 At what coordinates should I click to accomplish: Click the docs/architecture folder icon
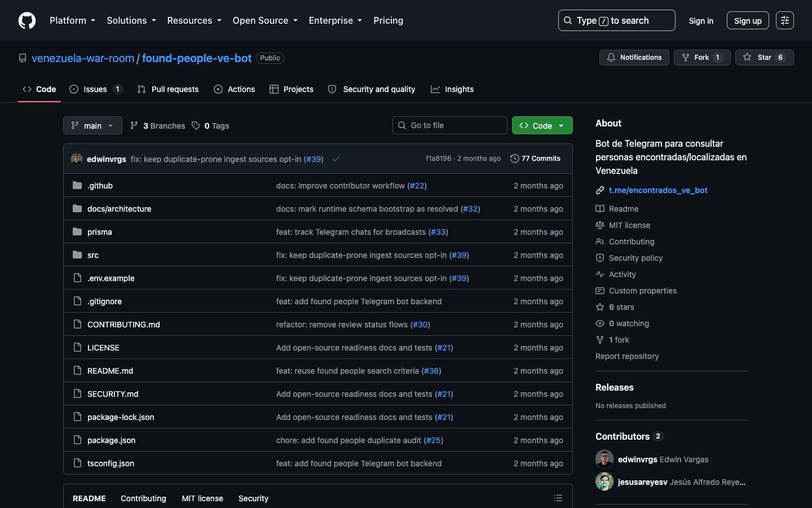[x=77, y=209]
